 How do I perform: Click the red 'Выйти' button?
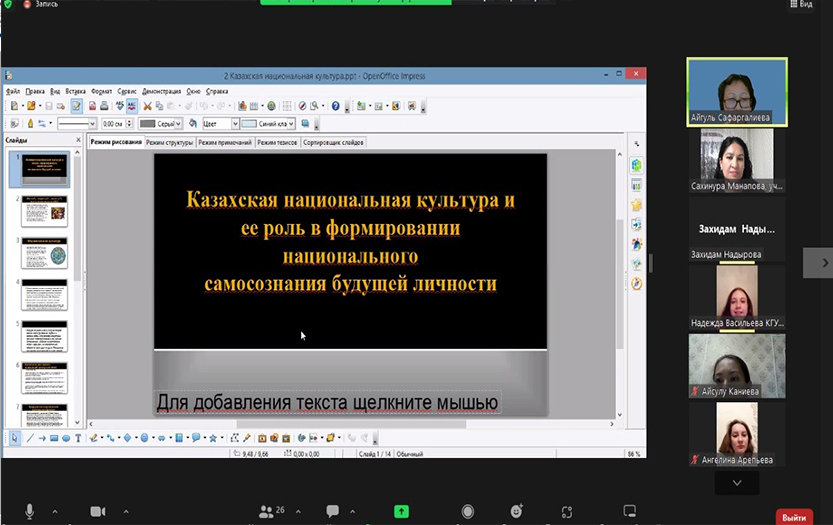794,517
